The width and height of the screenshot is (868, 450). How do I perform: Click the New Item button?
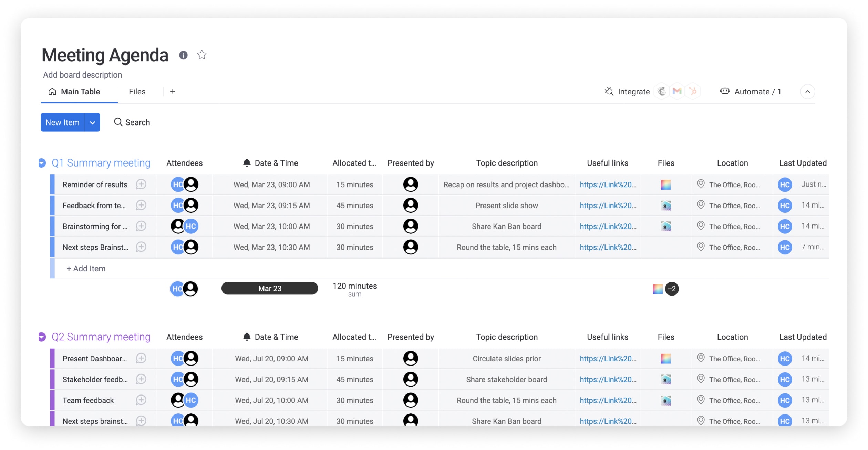pos(62,122)
